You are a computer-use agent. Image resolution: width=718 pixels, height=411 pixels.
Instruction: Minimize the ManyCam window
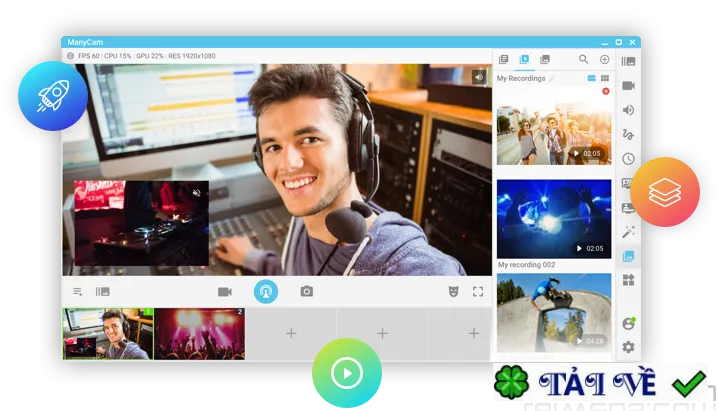click(x=605, y=43)
